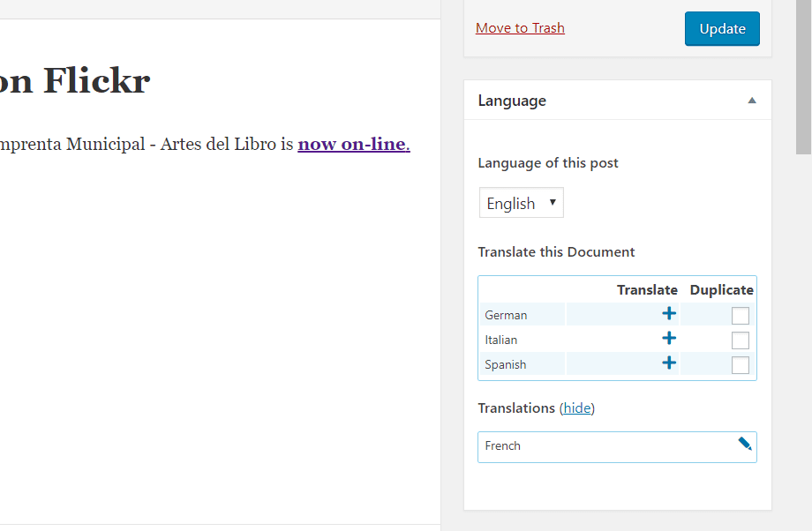Open the English language dropdown
Viewport: 812px width, 531px height.
(521, 203)
